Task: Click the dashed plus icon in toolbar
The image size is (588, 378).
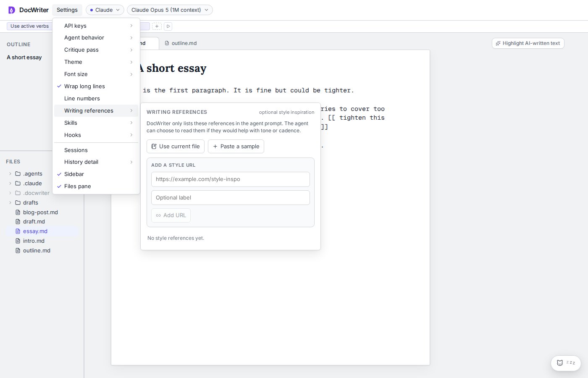Action: pos(157,26)
